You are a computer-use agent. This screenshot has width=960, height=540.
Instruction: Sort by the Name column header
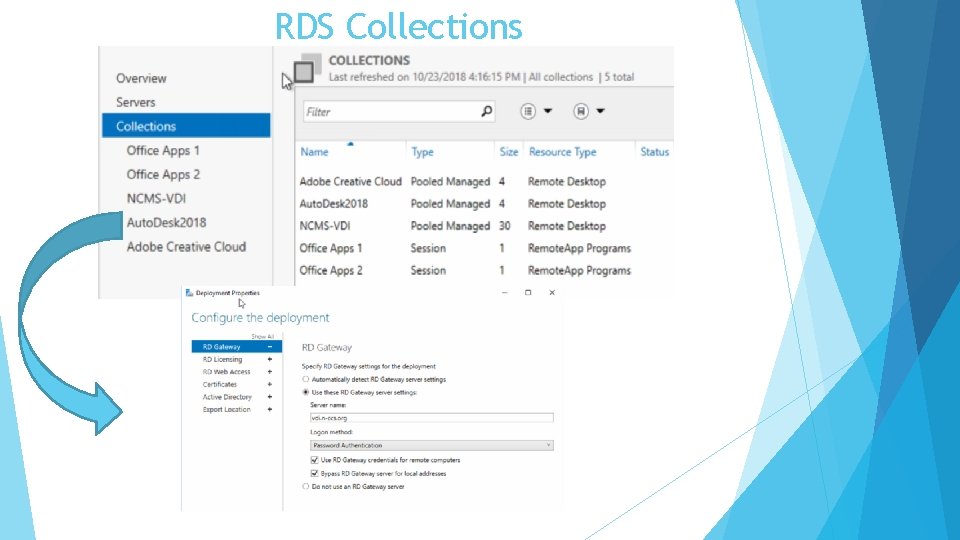(314, 152)
